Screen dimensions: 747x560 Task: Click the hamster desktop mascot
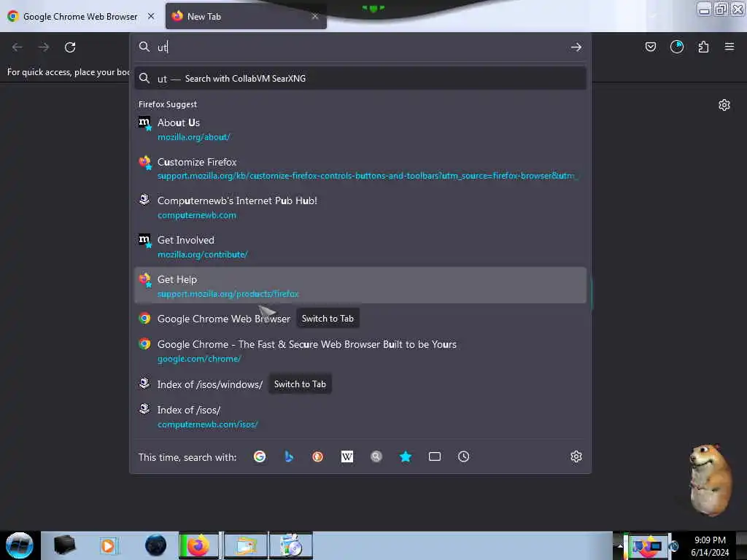pos(710,480)
